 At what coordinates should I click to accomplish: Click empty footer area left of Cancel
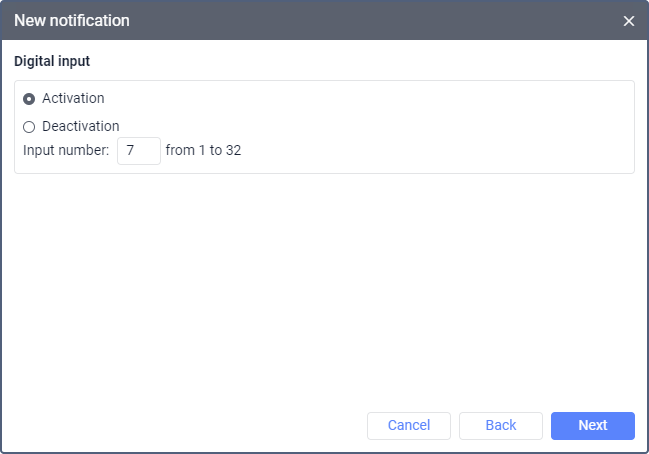point(180,426)
